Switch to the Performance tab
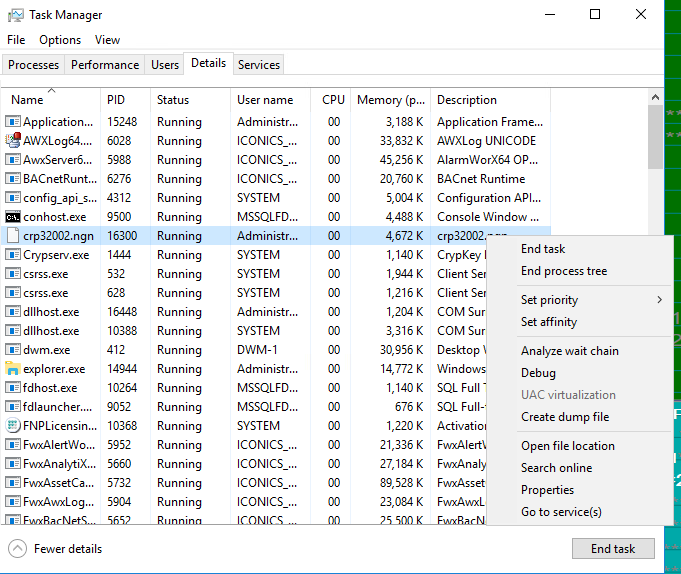Screen dimensions: 681x574 click(x=105, y=65)
